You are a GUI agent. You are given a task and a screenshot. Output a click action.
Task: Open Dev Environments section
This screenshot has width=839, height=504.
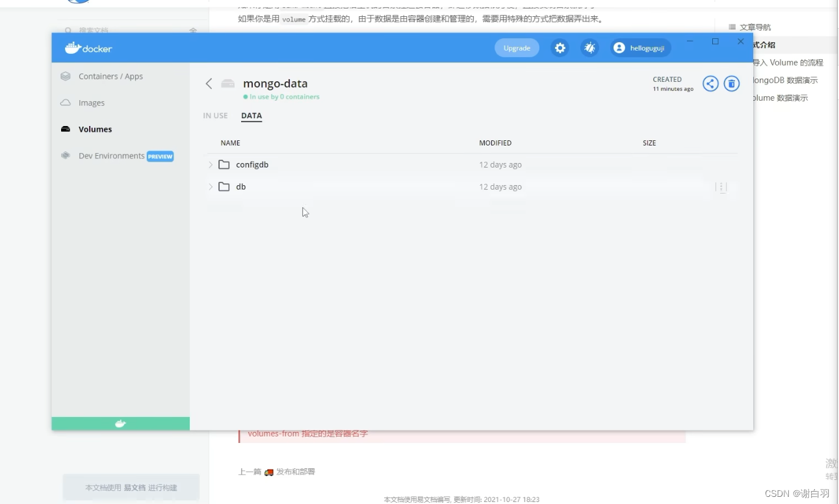[x=111, y=156]
